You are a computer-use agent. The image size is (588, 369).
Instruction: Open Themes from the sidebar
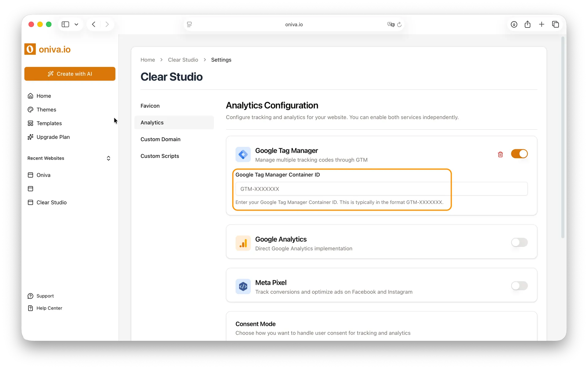[46, 110]
